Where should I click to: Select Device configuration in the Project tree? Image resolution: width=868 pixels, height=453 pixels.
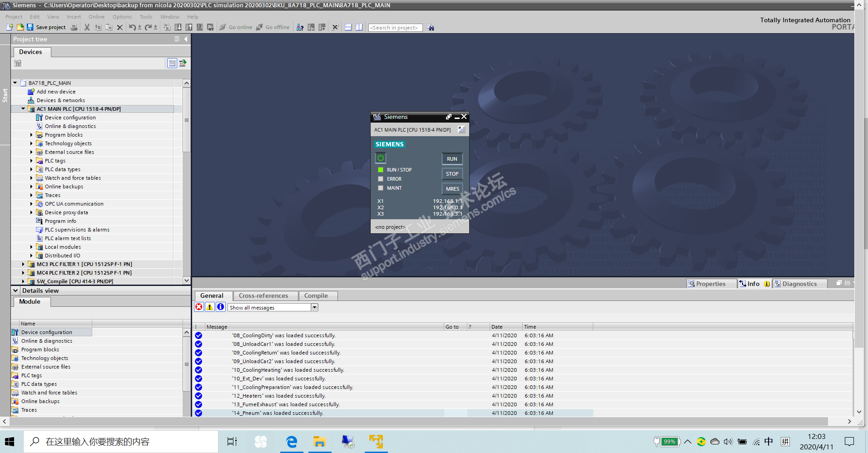coord(70,118)
